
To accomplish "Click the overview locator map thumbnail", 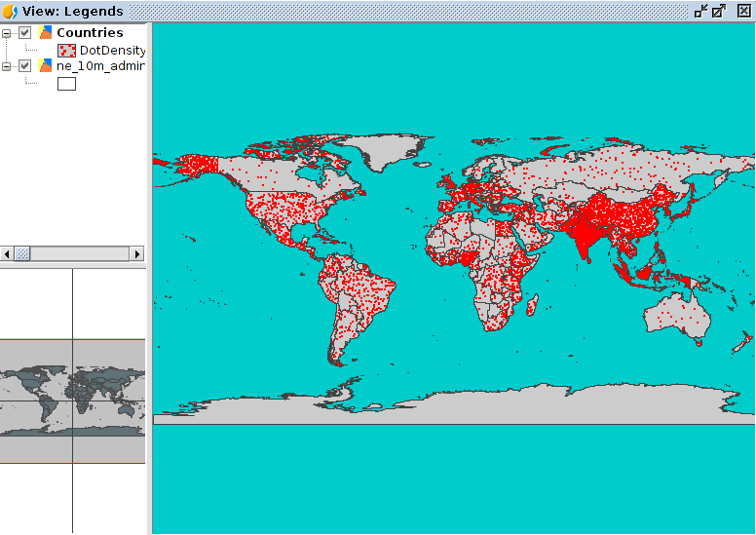I will point(72,400).
